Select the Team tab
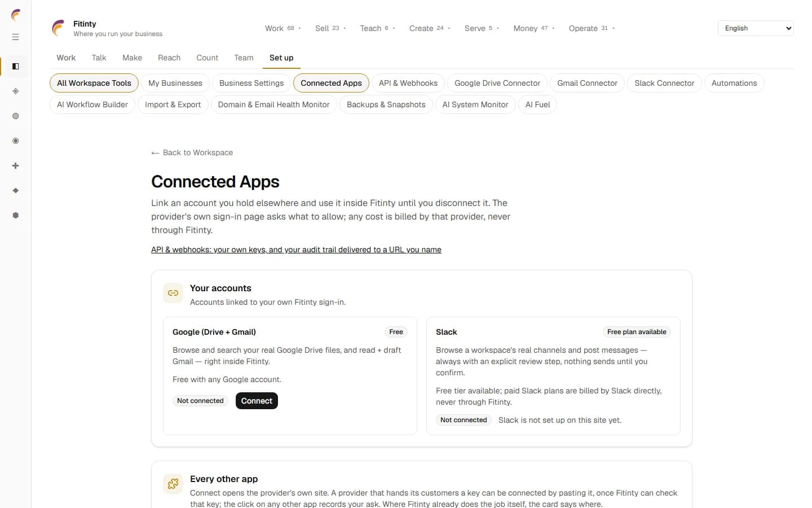The height and width of the screenshot is (508, 812). tap(244, 58)
